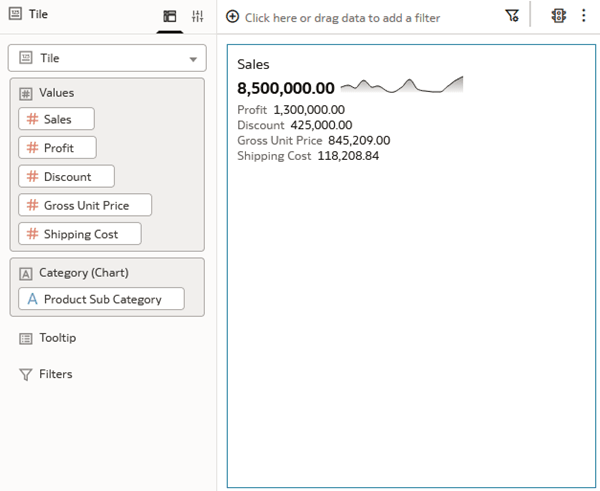Image resolution: width=600 pixels, height=491 pixels.
Task: Open the Filters drop target
Action: pos(55,374)
